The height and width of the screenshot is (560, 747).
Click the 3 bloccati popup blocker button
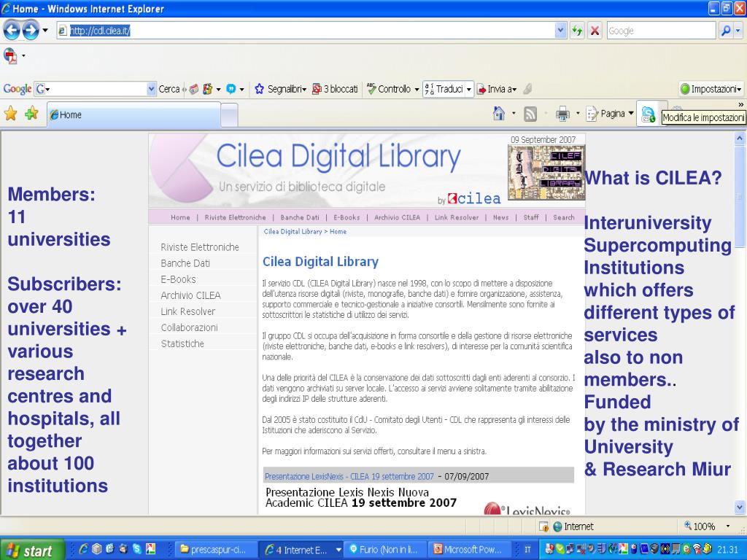(x=335, y=89)
